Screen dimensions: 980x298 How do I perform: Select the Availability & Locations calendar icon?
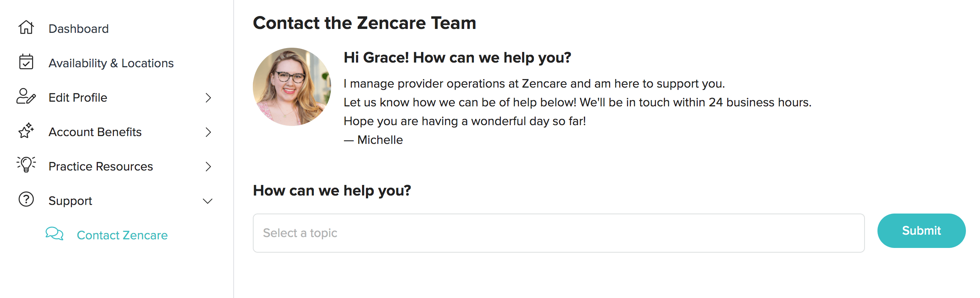tap(25, 62)
